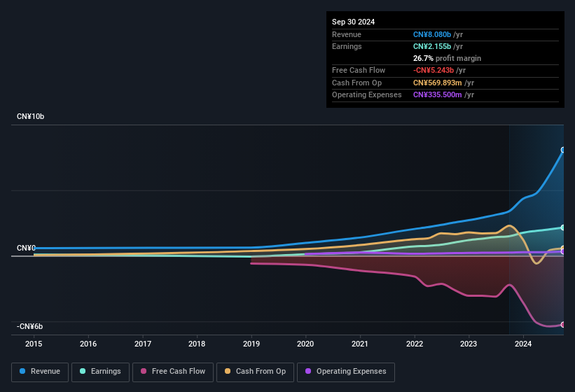This screenshot has height=392, width=575.
Task: Toggle the Cash From Op legend button
Action: 255,372
